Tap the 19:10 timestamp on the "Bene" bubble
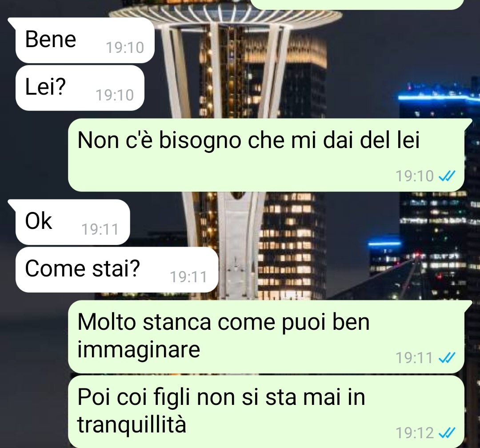 coord(125,48)
